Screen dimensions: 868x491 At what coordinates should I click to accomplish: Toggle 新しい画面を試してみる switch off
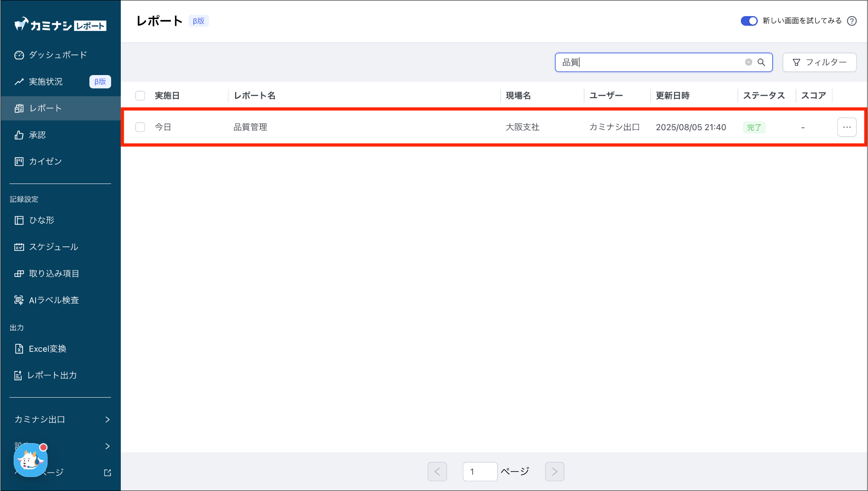click(x=749, y=21)
